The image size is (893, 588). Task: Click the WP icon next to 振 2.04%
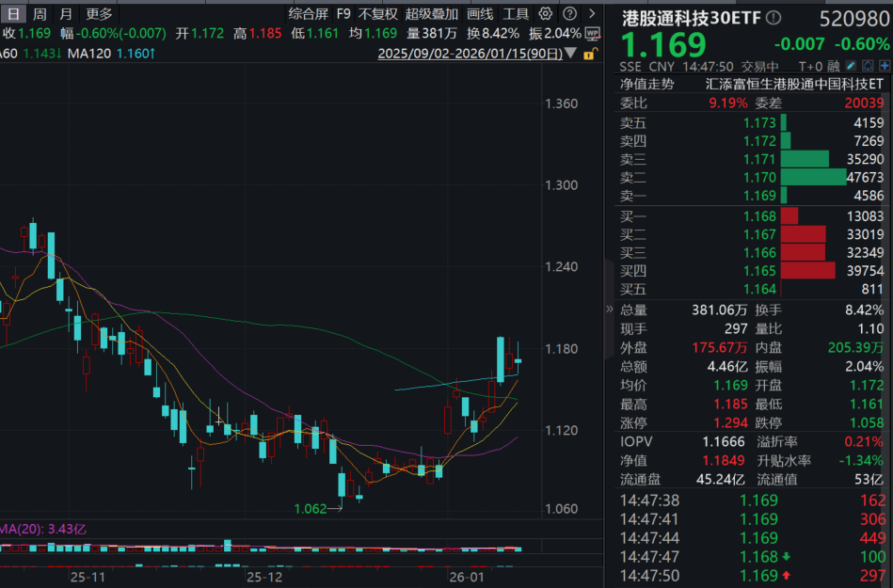pyautogui.click(x=593, y=33)
